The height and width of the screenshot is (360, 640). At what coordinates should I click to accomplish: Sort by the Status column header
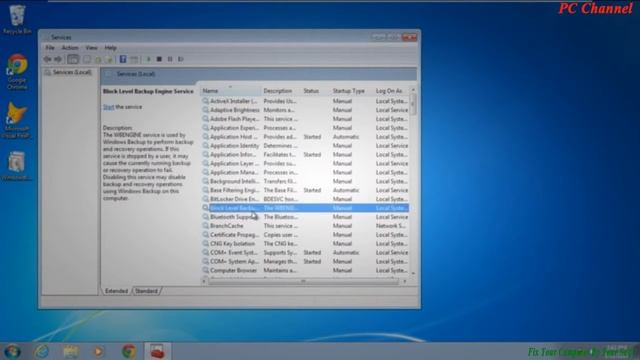point(315,91)
